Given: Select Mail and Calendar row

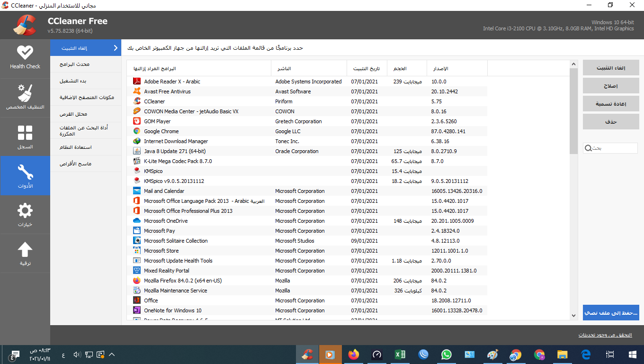Looking at the screenshot, I should pyautogui.click(x=307, y=191).
